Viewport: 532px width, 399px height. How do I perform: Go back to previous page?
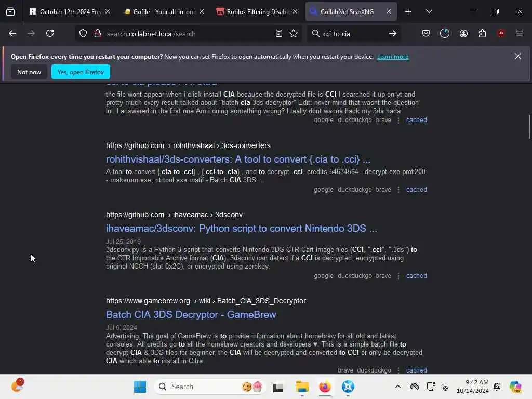click(x=12, y=33)
